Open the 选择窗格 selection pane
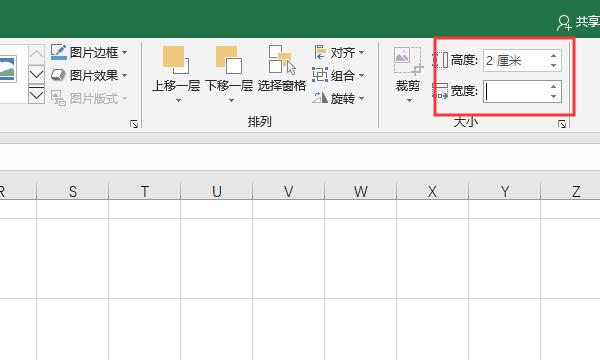 (x=282, y=69)
